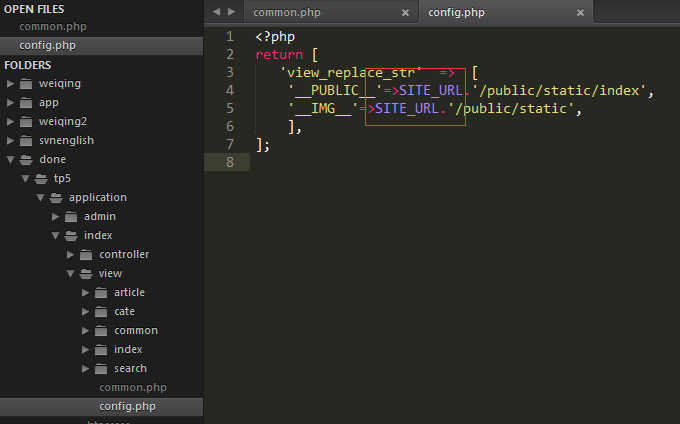Close the common.php tab
Screen dimensions: 680x424
point(405,13)
